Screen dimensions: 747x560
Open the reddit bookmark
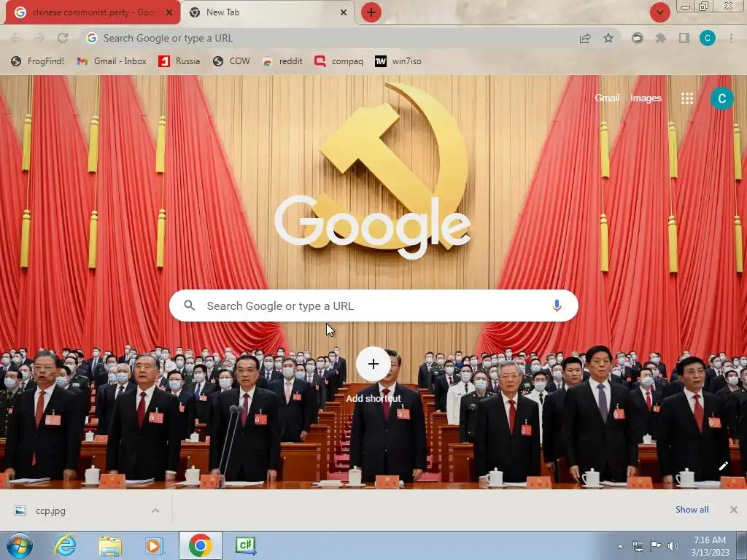tap(282, 61)
